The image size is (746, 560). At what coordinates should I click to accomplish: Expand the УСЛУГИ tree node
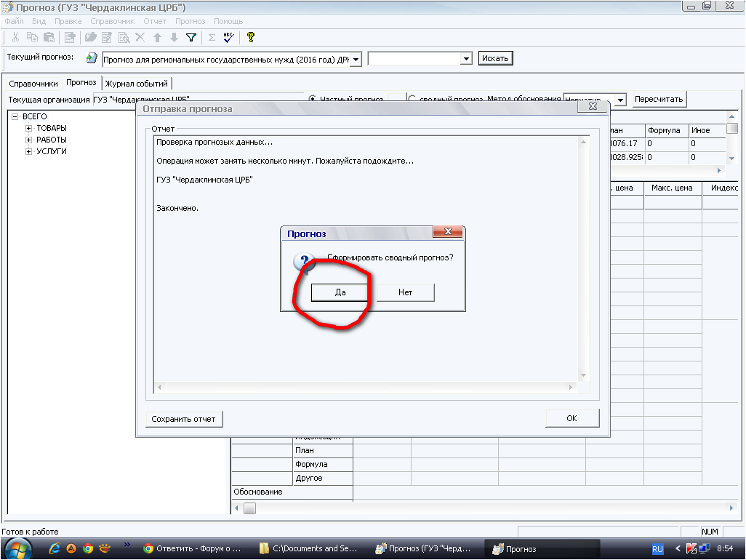pos(29,151)
